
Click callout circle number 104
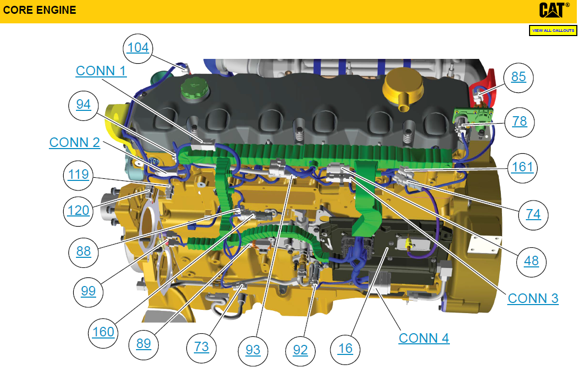click(138, 48)
